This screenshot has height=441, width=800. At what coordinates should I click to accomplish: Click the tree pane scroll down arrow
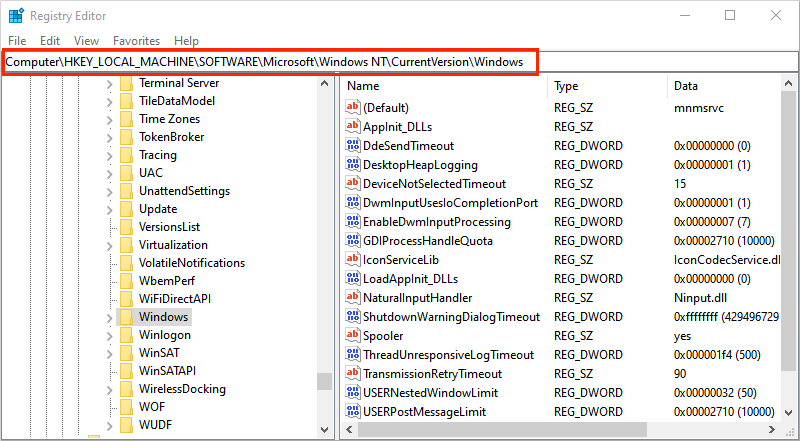click(324, 430)
